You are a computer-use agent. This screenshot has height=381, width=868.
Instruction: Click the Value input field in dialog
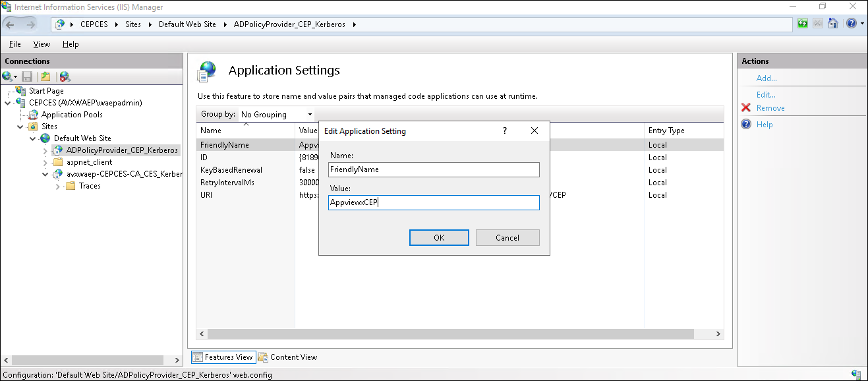tap(434, 202)
